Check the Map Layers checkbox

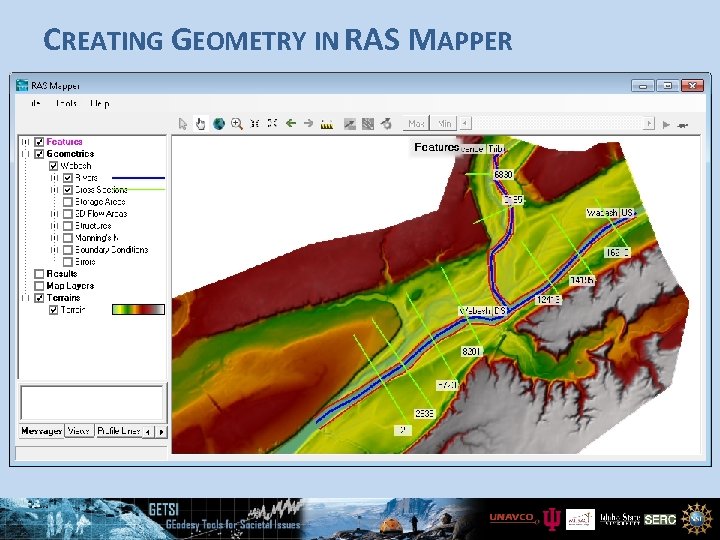tap(39, 286)
